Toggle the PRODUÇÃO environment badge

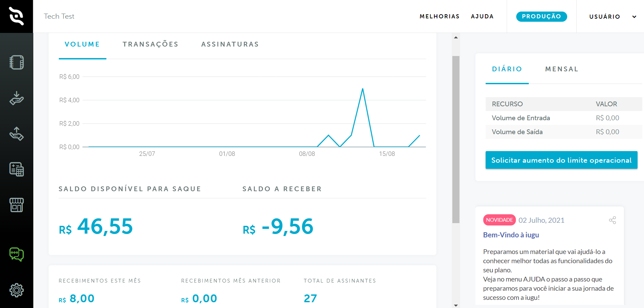541,17
